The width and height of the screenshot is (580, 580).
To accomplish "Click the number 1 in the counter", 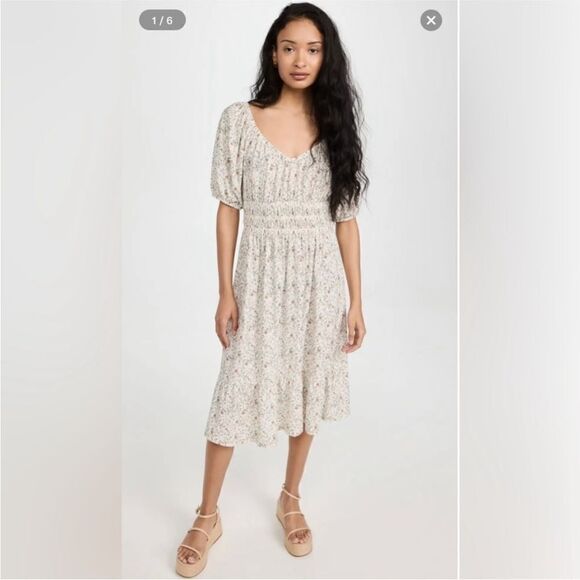I will pos(154,20).
